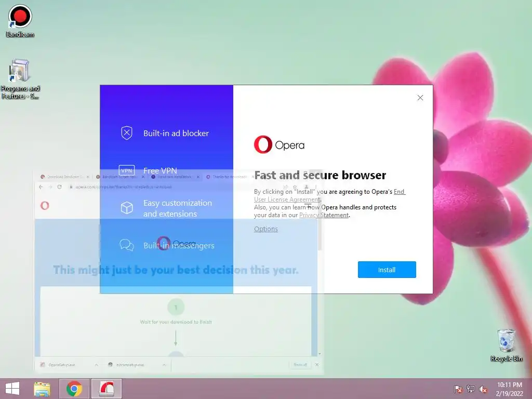Select the Thanks for downloading tab in Chrome
This screenshot has width=532, height=399.
tap(229, 177)
